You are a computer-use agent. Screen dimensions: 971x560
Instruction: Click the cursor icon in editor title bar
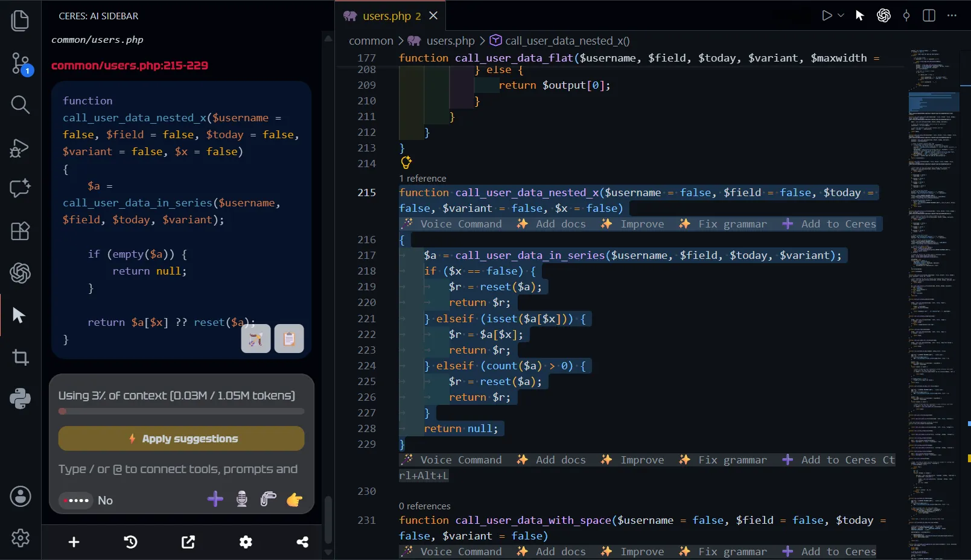[x=860, y=16]
